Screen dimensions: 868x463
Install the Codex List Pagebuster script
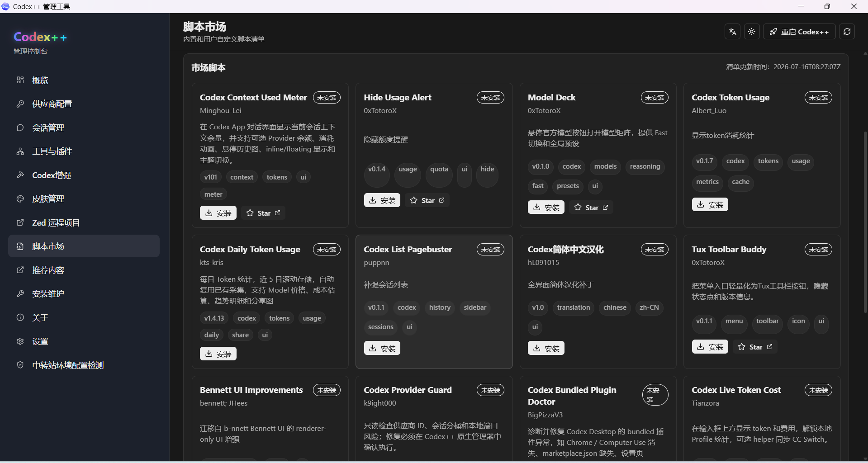pos(382,348)
